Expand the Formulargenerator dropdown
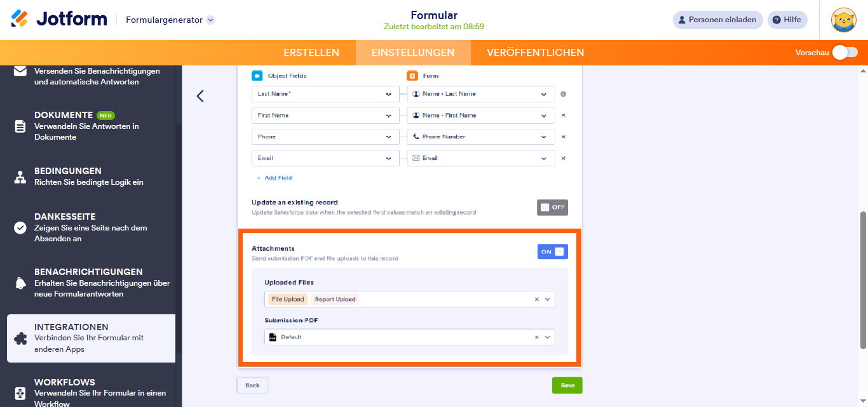Screen dimensions: 868x407 pos(210,20)
